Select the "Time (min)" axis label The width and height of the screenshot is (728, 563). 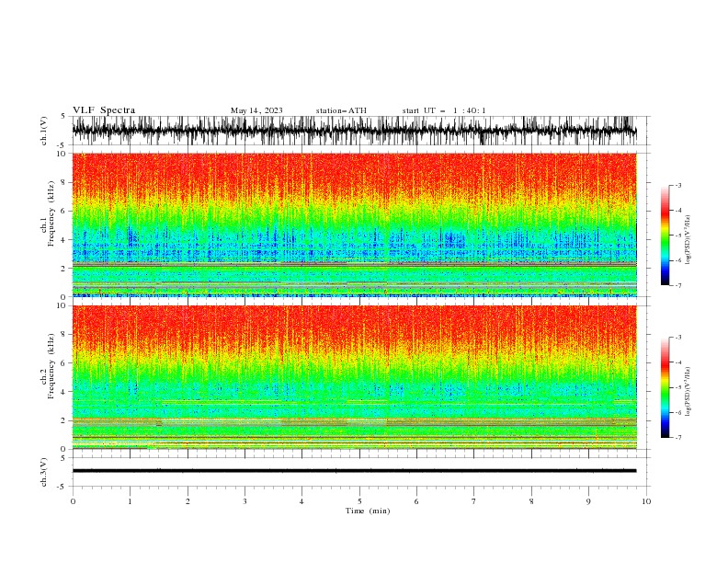(368, 511)
